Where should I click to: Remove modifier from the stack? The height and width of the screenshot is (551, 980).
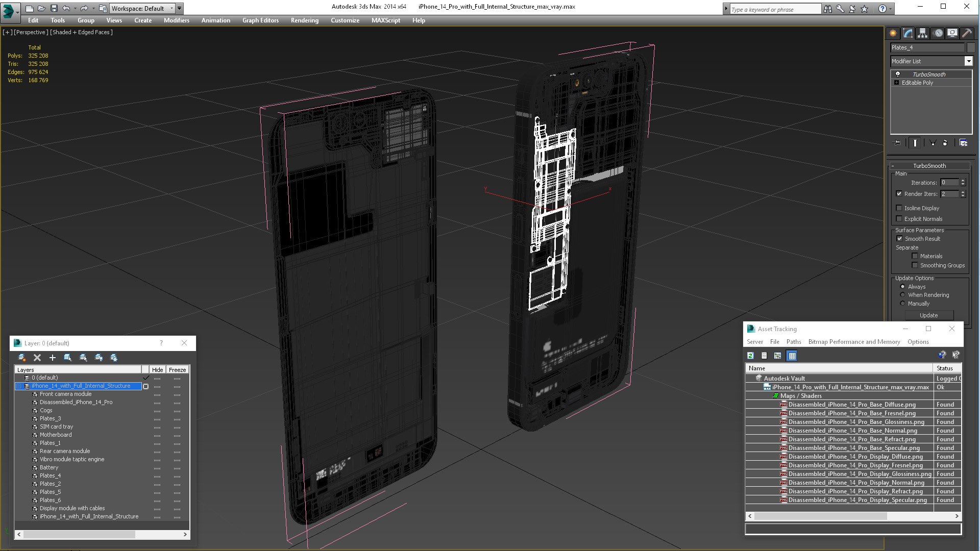click(x=945, y=143)
